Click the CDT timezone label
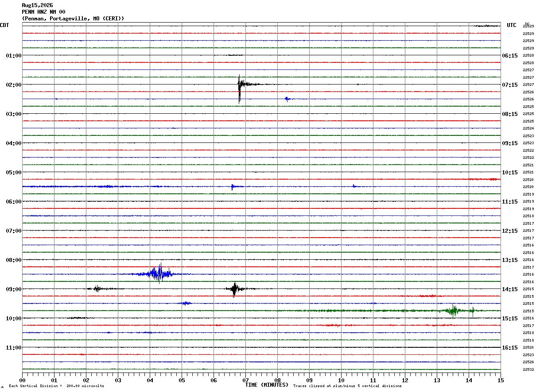Screen dimensions: 536x392 pos(4,25)
